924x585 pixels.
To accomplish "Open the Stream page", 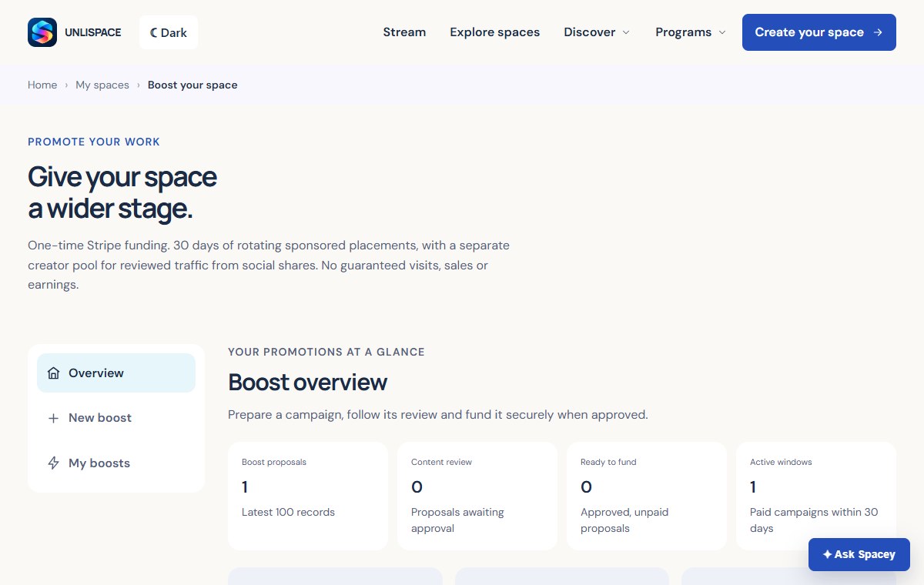I will coord(404,32).
